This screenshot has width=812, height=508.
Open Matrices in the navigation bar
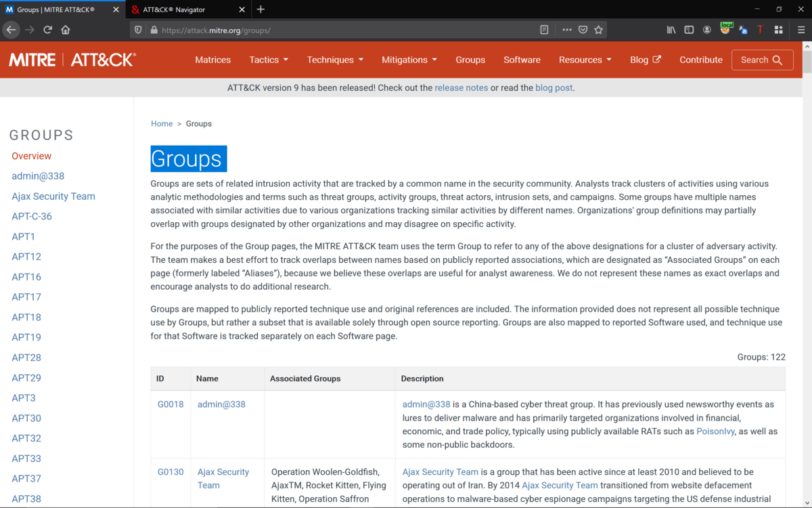pyautogui.click(x=213, y=60)
